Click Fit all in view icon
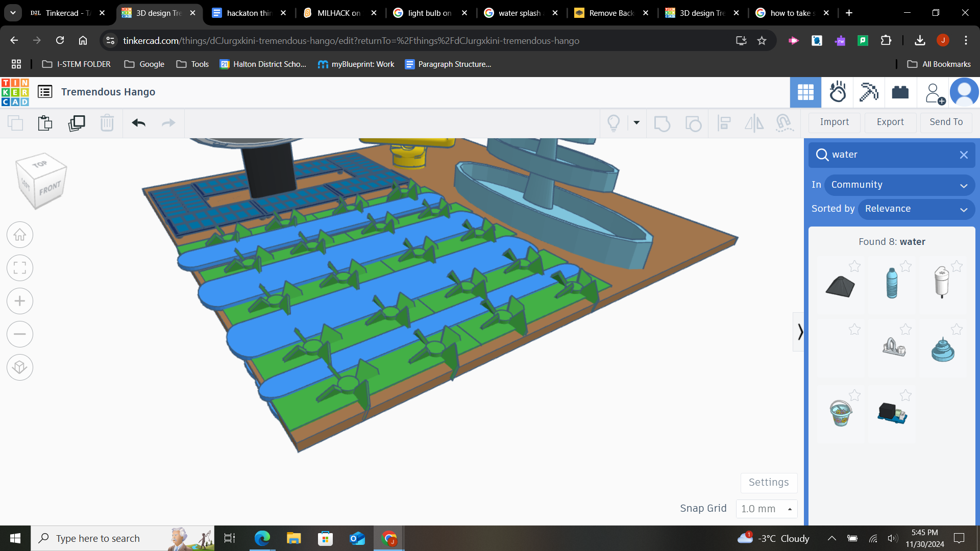Viewport: 980px width, 551px height. tap(20, 268)
